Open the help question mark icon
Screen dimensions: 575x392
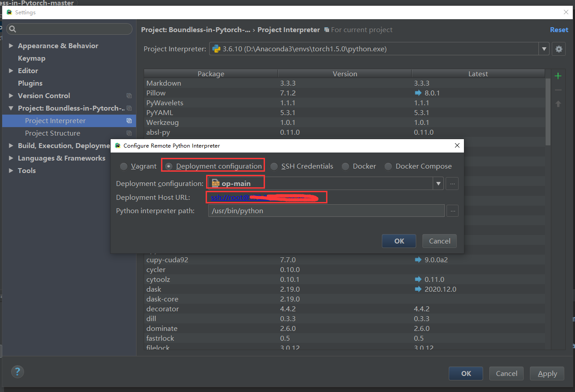click(17, 371)
